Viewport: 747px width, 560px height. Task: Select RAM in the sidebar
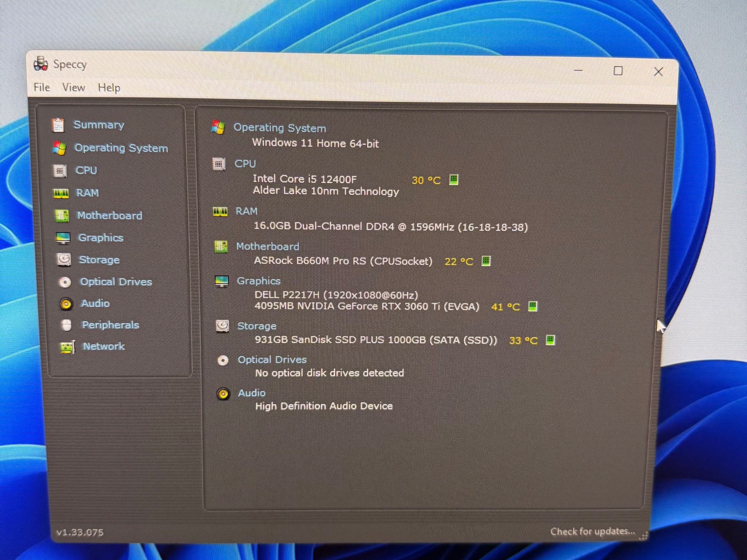click(87, 193)
